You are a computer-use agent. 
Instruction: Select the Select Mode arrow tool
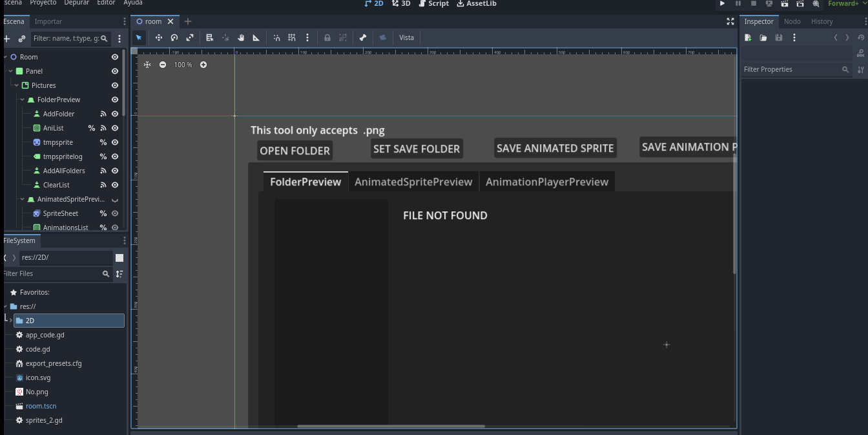coord(139,37)
